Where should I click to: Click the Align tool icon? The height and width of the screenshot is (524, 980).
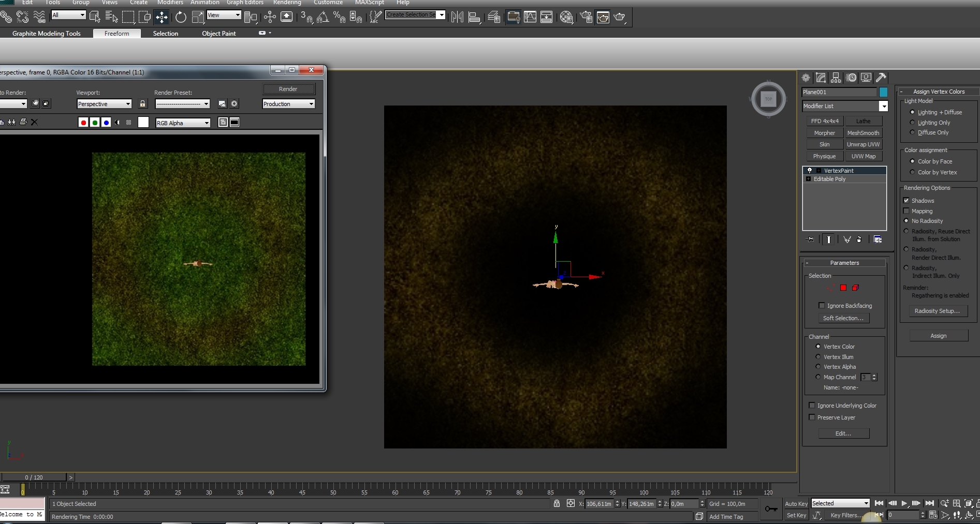(474, 17)
